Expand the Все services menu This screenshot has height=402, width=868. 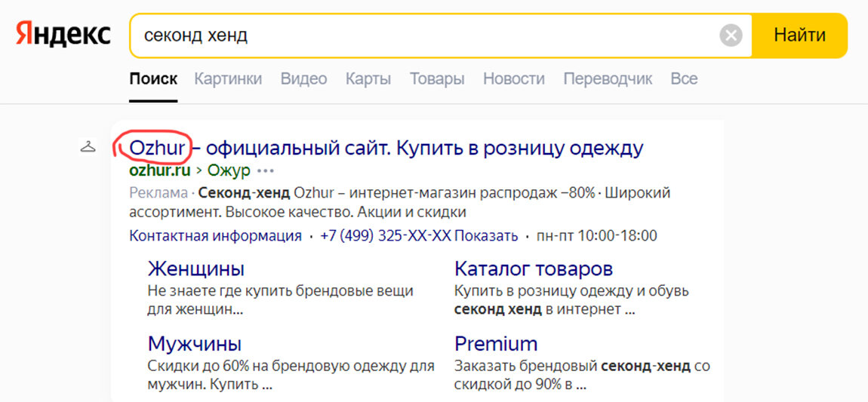[x=685, y=79]
